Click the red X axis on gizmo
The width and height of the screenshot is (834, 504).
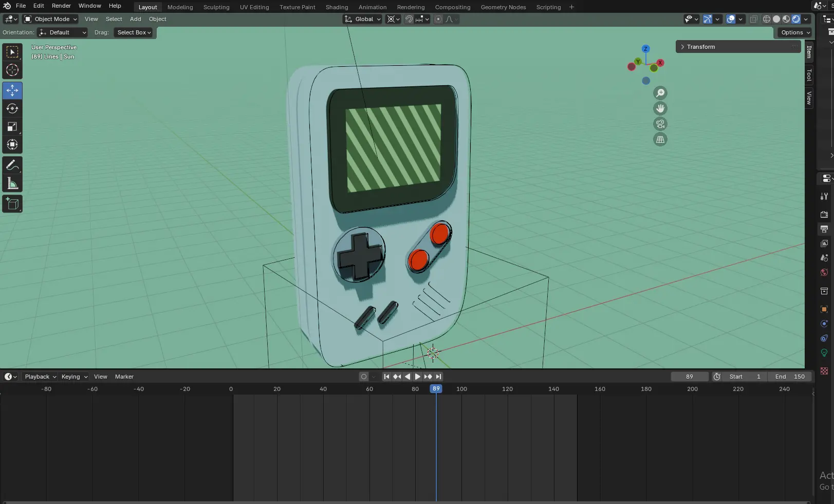[x=660, y=63]
